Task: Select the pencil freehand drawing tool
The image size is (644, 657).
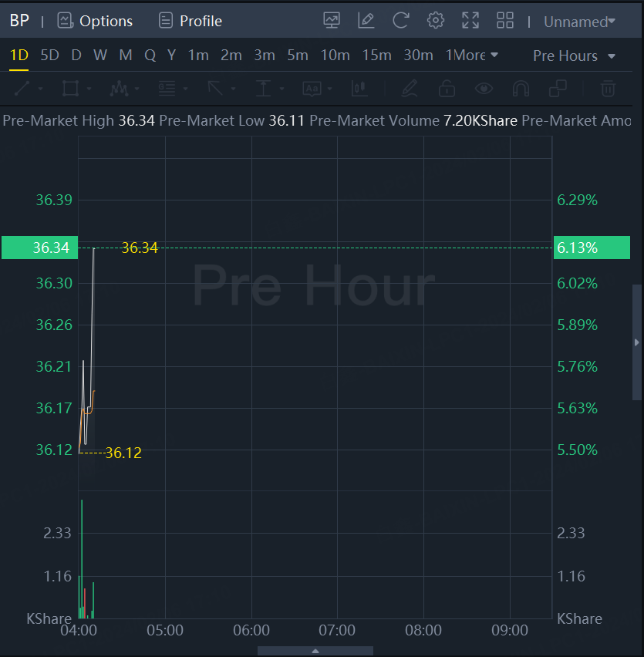Action: click(410, 89)
